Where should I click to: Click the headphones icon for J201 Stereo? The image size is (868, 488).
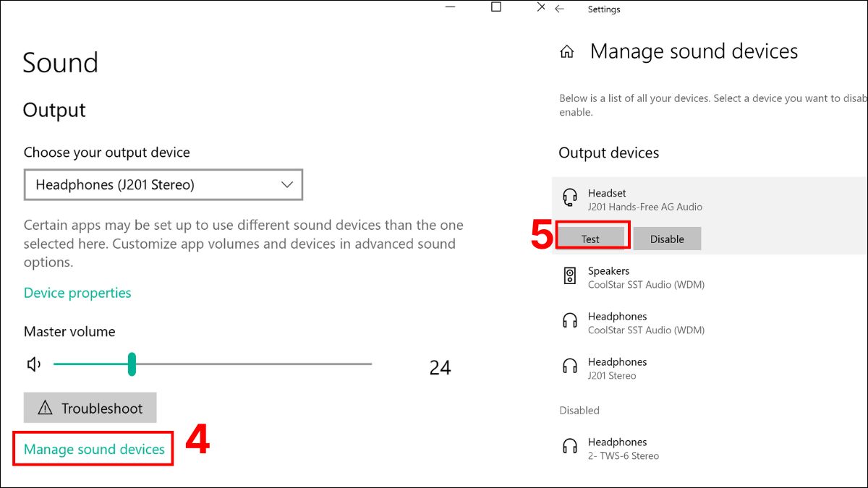(x=570, y=365)
